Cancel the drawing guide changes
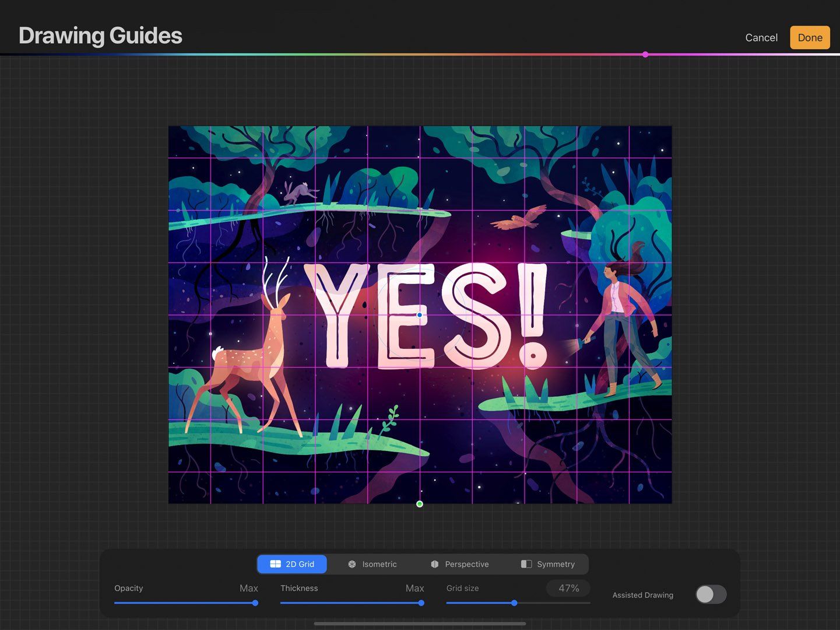The image size is (840, 630). (x=761, y=37)
